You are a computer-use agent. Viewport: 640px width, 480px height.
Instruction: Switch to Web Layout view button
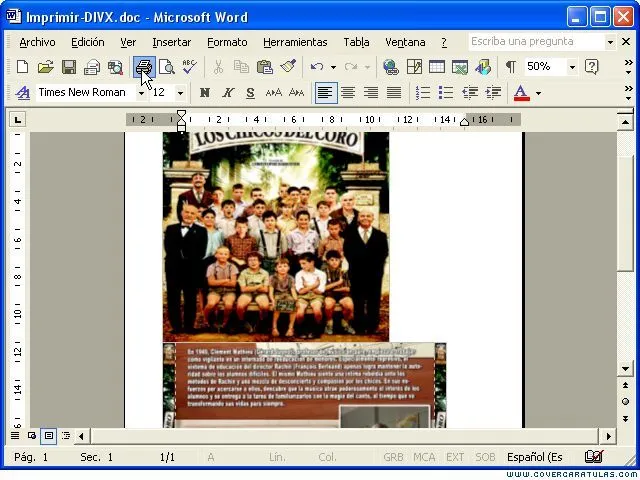pos(32,436)
